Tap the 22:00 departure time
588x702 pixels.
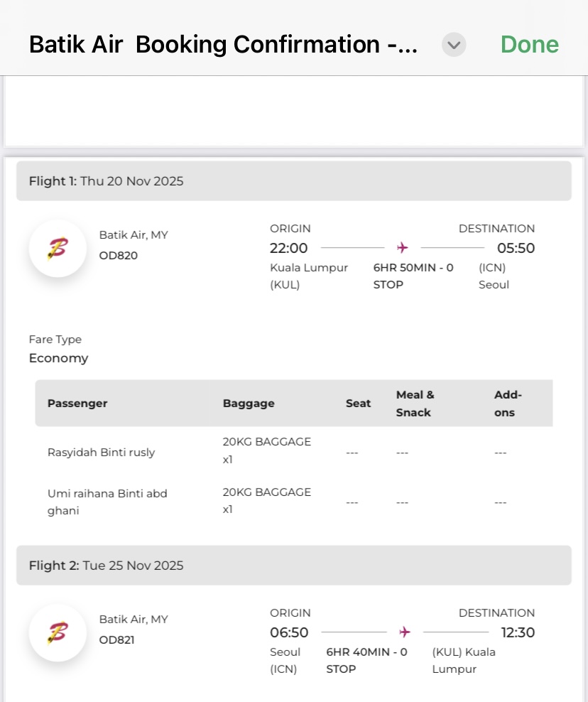coord(288,248)
